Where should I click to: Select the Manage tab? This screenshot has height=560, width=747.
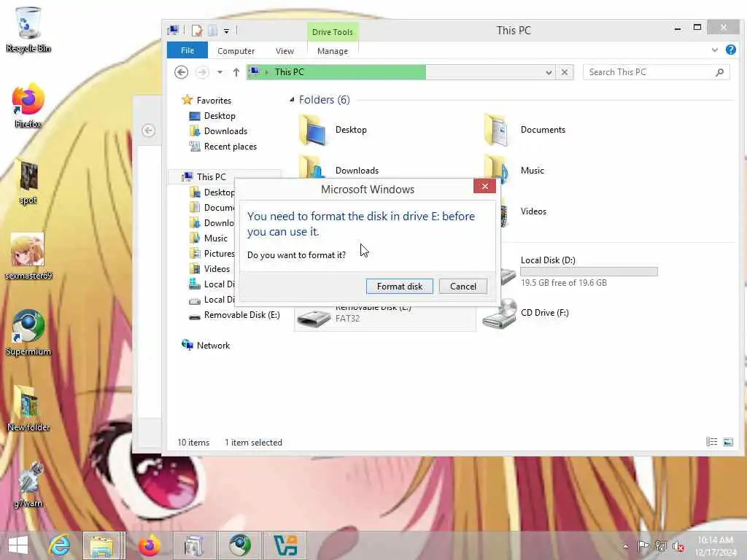(333, 51)
